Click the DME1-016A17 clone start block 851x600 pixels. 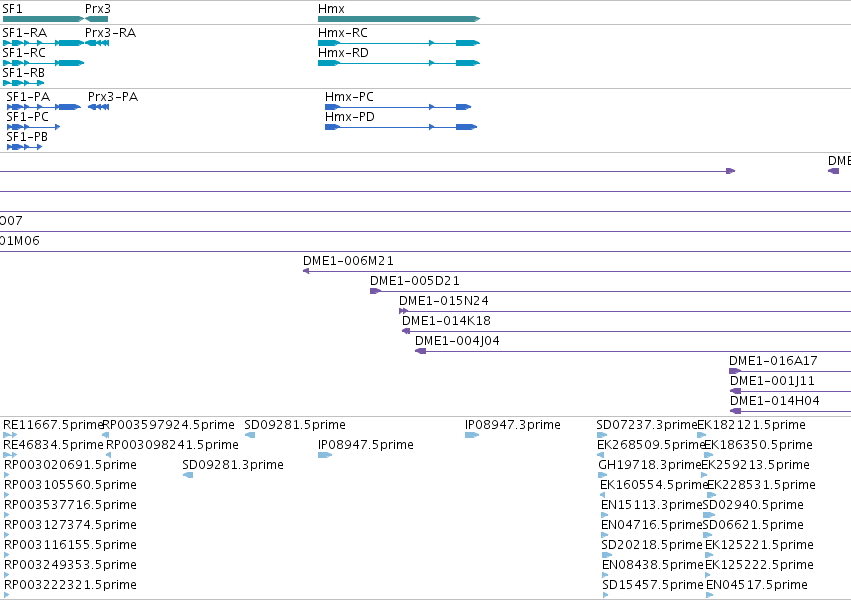point(735,371)
